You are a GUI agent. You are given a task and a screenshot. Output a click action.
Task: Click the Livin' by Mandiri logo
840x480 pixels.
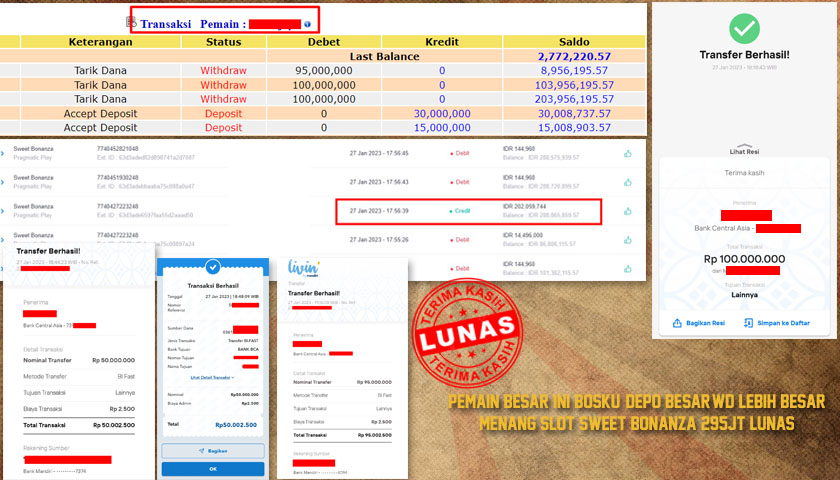click(x=305, y=269)
